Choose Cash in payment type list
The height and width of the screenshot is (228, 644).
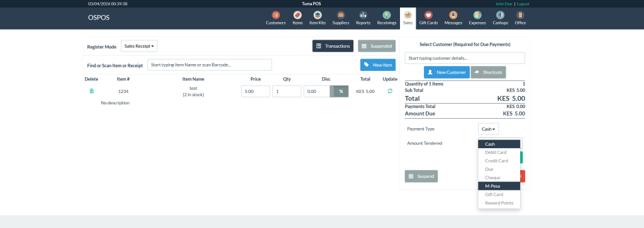tap(499, 144)
